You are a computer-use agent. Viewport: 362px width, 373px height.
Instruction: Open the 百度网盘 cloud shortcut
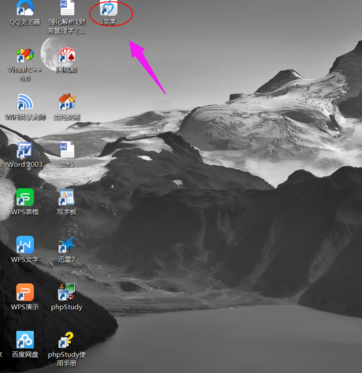click(25, 340)
